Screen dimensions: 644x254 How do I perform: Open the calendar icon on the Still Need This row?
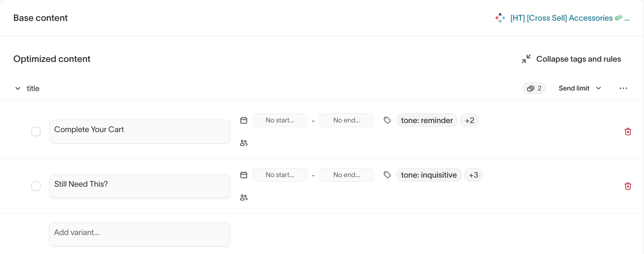[243, 175]
